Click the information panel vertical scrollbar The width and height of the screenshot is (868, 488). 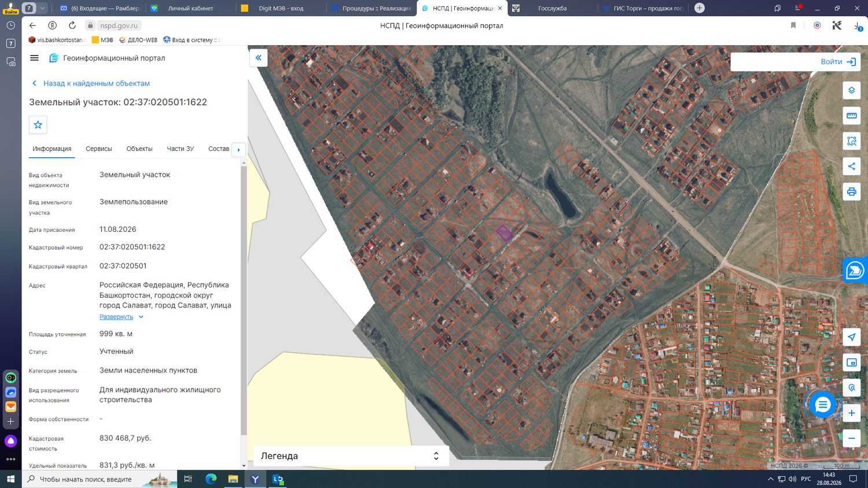click(244, 301)
